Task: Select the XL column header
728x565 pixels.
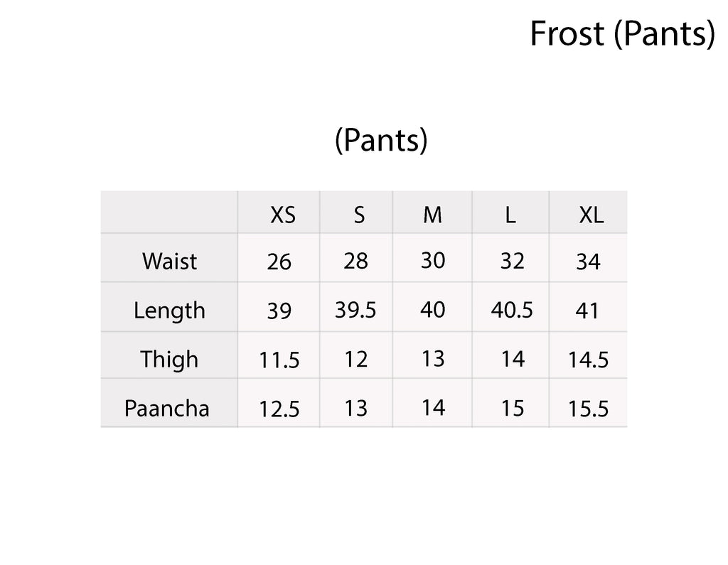Action: 591,215
